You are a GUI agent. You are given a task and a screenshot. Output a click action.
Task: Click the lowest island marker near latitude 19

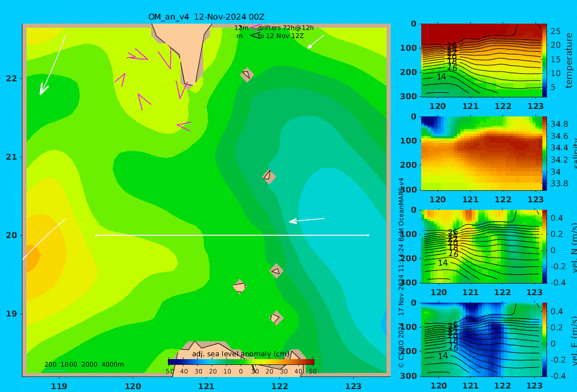tap(276, 318)
